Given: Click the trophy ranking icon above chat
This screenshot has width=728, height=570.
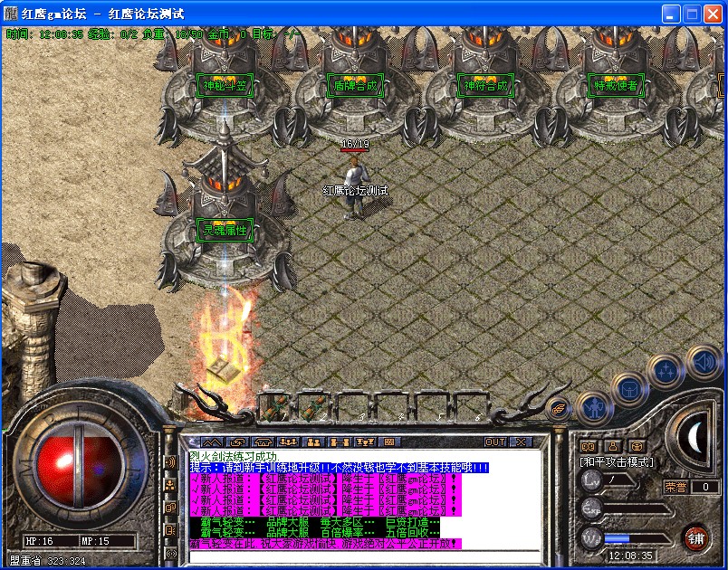Looking at the screenshot, I should point(364,442).
